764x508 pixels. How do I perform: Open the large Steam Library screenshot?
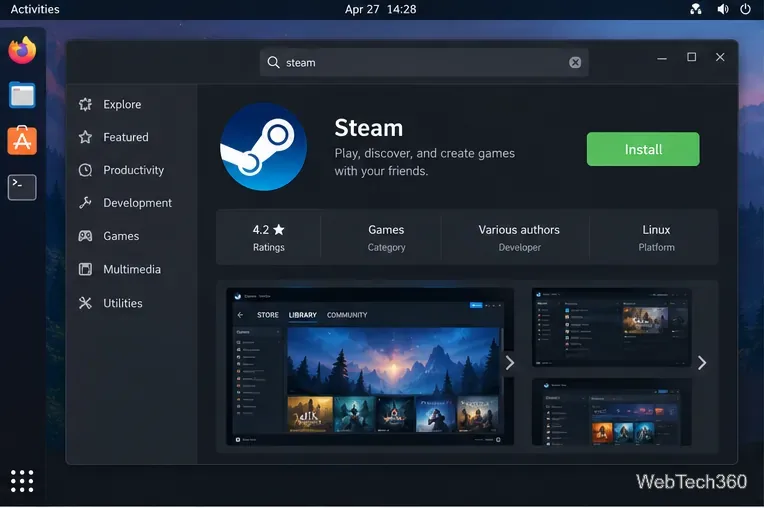[370, 366]
